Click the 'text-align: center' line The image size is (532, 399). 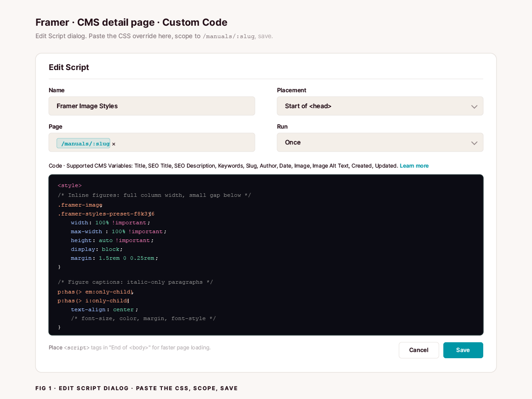pyautogui.click(x=105, y=309)
